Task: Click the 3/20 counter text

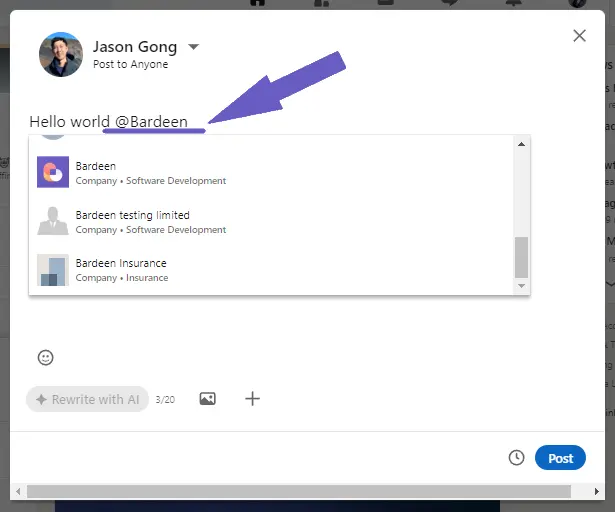Action: 165,399
